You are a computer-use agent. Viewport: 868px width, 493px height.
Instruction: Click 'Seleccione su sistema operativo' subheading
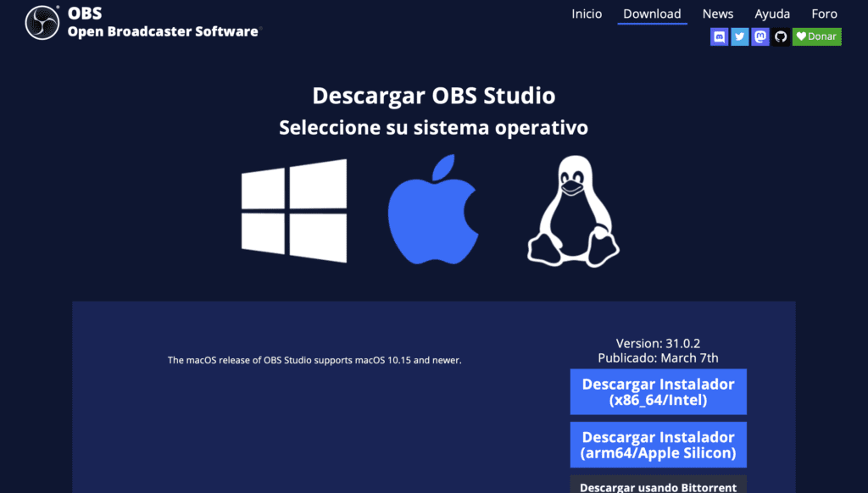(x=433, y=128)
